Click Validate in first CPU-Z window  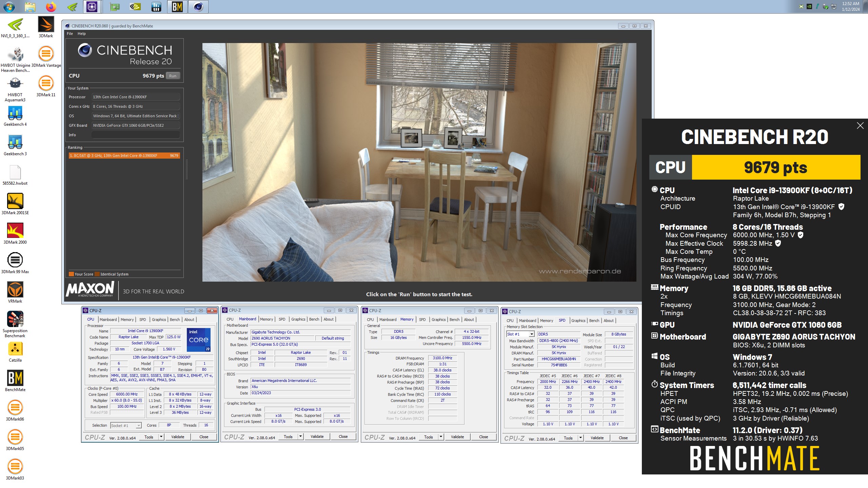(178, 437)
